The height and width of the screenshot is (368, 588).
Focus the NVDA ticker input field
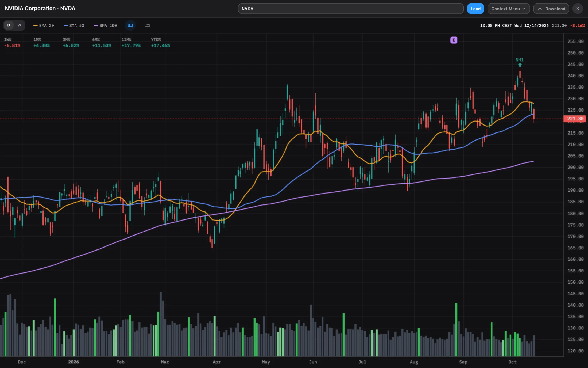coord(351,9)
